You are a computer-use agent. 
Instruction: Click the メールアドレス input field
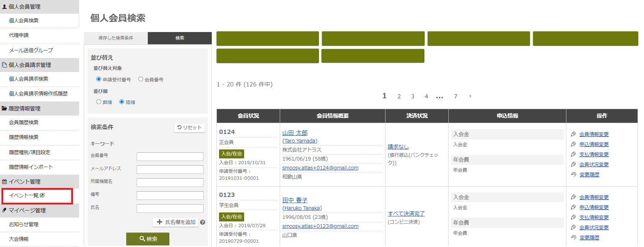pyautogui.click(x=170, y=169)
